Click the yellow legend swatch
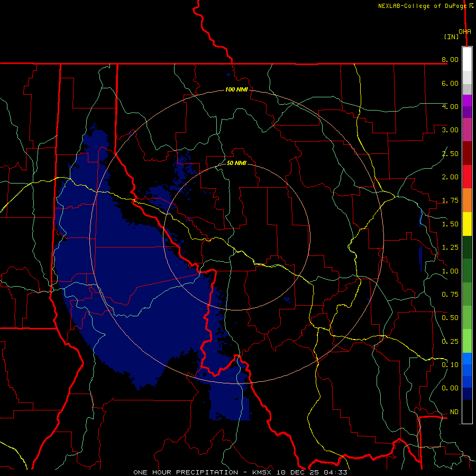 [x=467, y=224]
